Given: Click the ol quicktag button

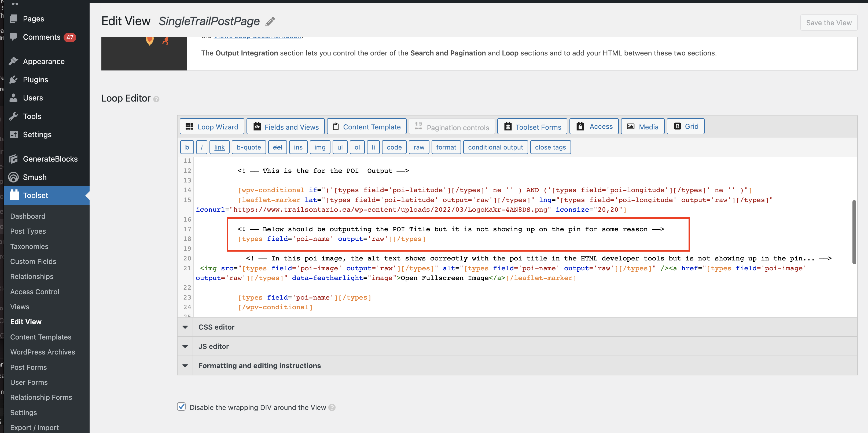Looking at the screenshot, I should coord(357,147).
